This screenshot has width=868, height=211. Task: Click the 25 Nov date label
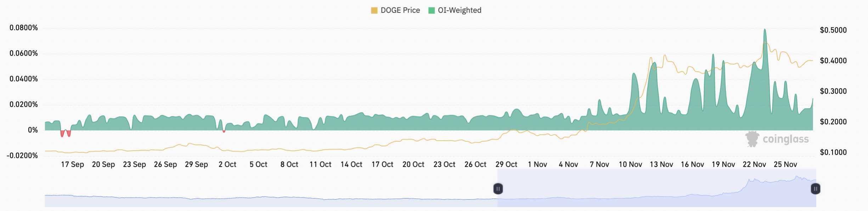[x=785, y=165]
